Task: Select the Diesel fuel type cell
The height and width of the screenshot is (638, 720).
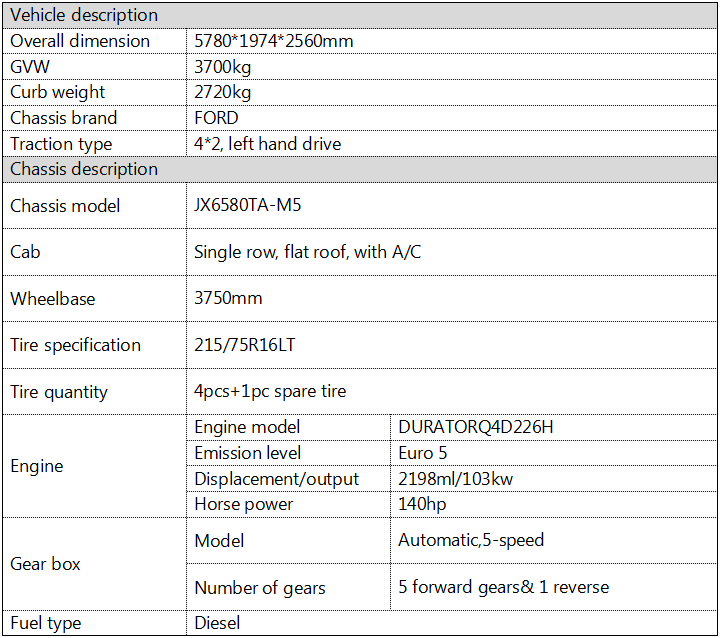Action: coord(217,623)
